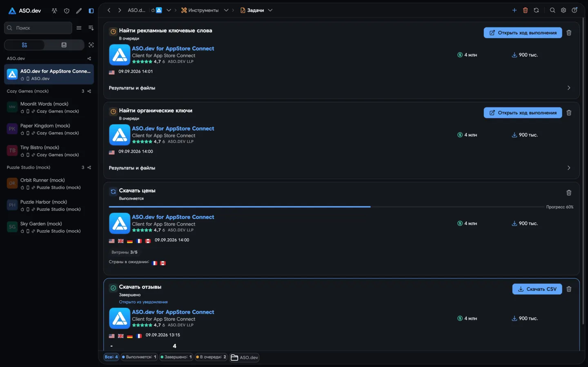Screen dimensions: 588x367
Task: Click the share icon for Puzzle Studio (mock) group
Action: pos(89,168)
